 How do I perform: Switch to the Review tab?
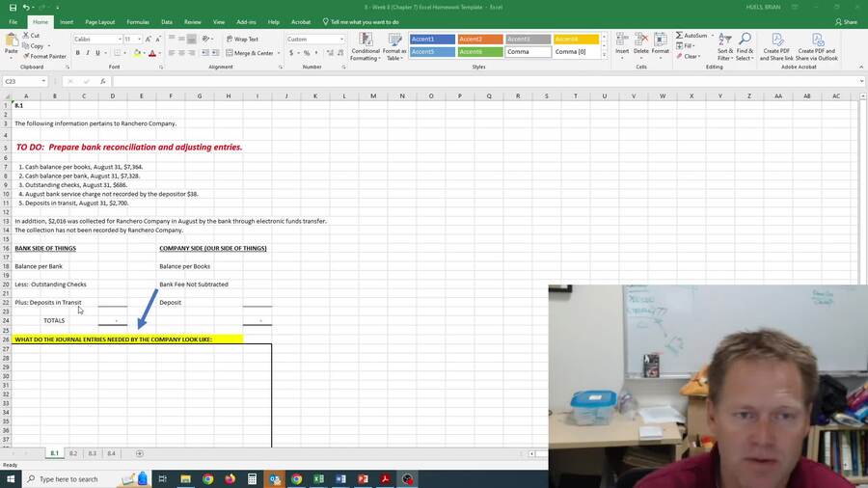(x=193, y=22)
